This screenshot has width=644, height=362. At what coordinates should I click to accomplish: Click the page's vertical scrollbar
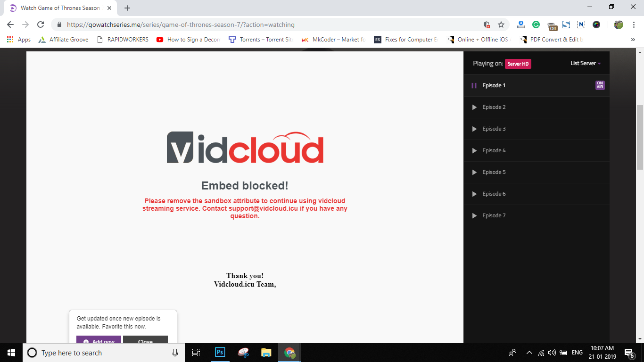pyautogui.click(x=640, y=137)
